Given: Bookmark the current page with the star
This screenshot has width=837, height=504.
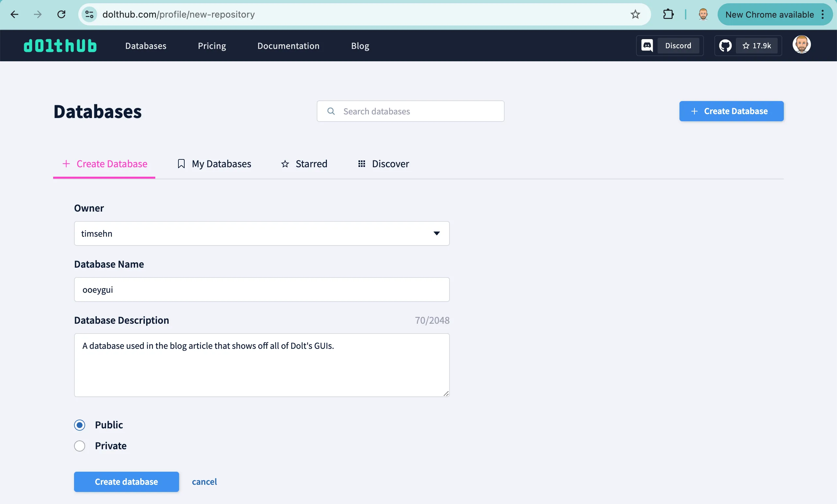Looking at the screenshot, I should coord(635,14).
